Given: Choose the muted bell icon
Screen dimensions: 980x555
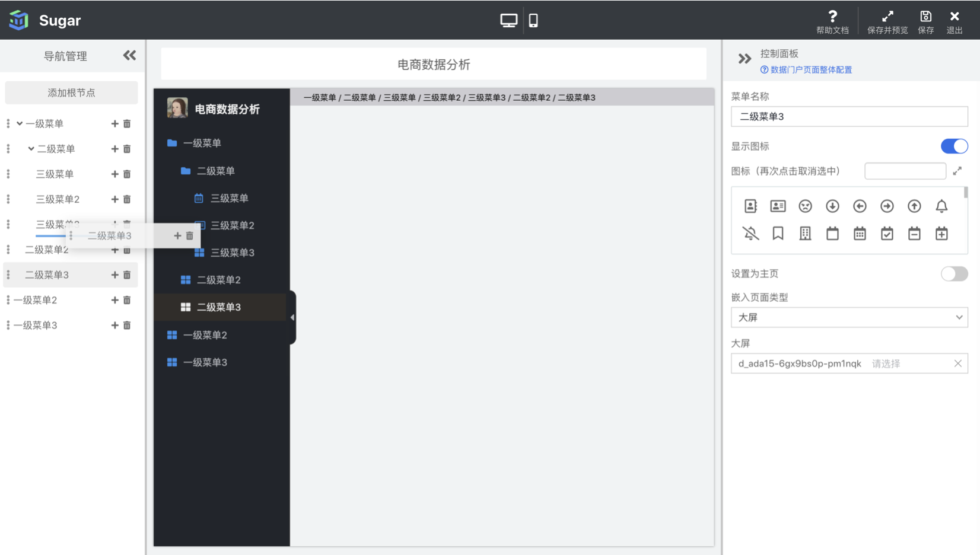Looking at the screenshot, I should pos(750,234).
